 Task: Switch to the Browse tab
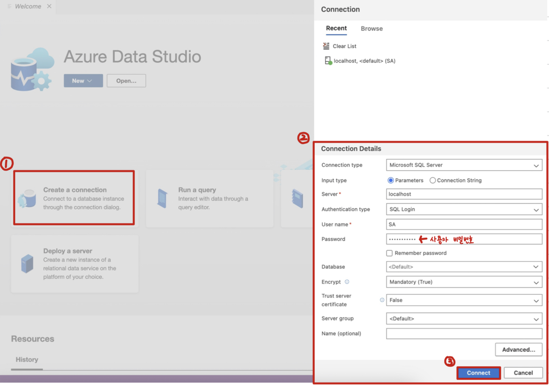pos(372,28)
